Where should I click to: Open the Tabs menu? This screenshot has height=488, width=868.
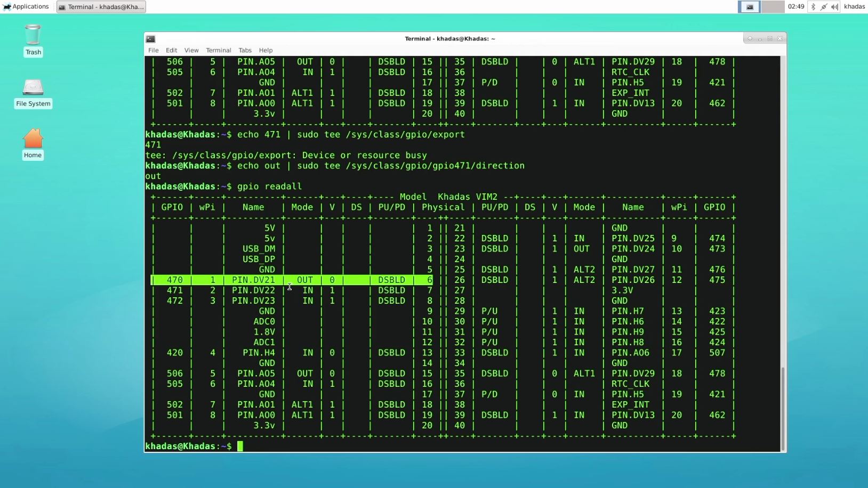pyautogui.click(x=245, y=50)
